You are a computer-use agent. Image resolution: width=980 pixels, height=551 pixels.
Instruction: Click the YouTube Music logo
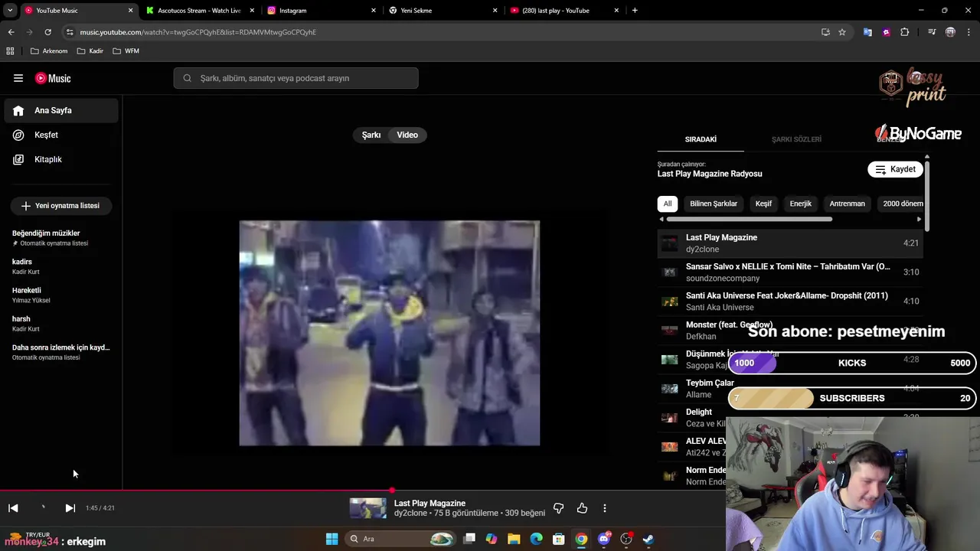pos(53,78)
